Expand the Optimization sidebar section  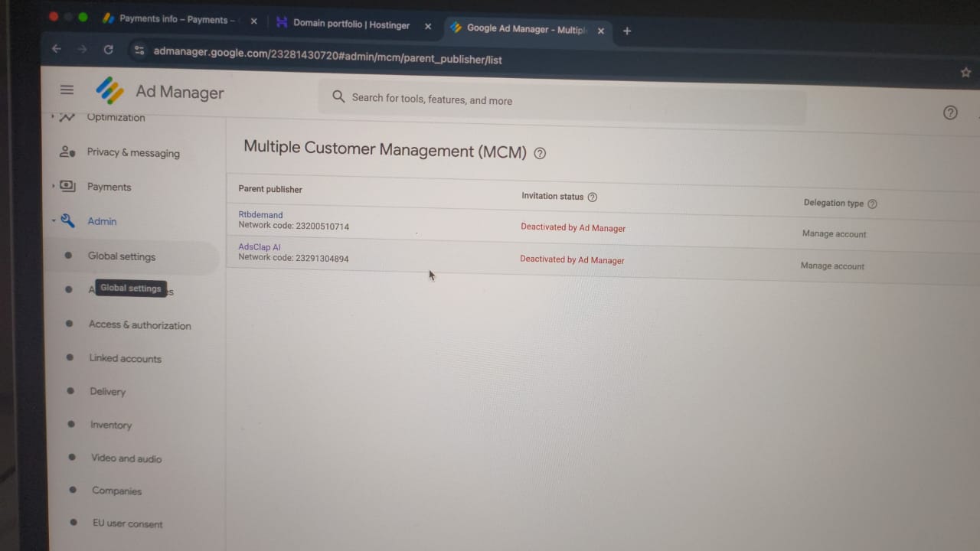coord(53,117)
